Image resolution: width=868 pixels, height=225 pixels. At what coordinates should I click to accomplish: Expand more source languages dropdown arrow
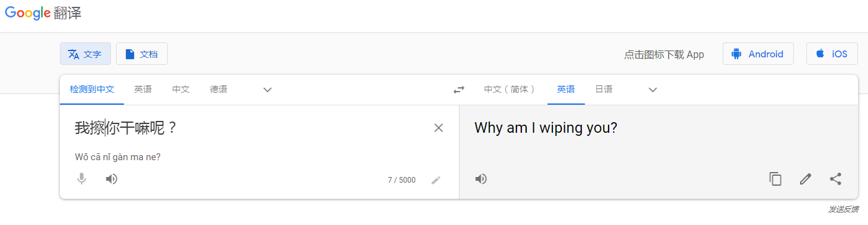click(268, 90)
